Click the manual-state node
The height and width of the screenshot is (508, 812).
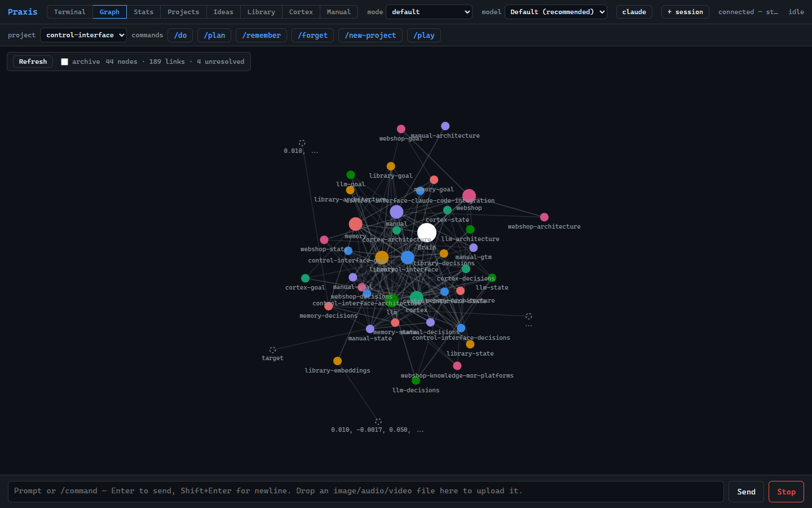coord(370,329)
